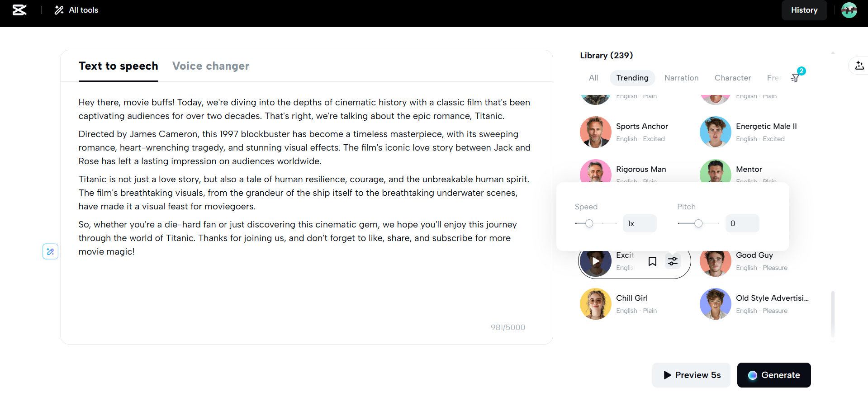Open the voice filter icon

pos(796,78)
